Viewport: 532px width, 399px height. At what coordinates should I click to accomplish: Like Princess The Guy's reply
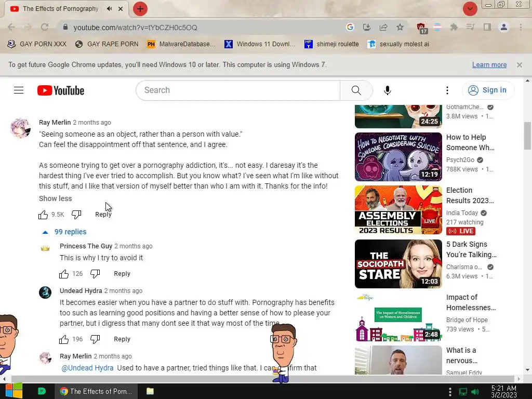(x=64, y=274)
